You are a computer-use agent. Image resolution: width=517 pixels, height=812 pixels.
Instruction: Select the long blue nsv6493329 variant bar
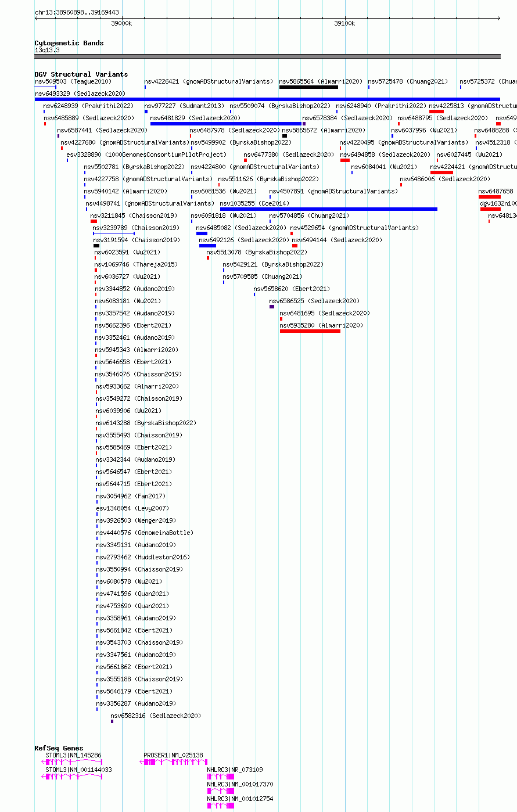[268, 99]
